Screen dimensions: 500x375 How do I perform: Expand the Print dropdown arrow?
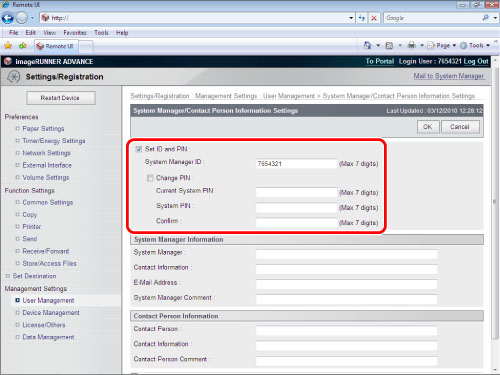[422, 45]
